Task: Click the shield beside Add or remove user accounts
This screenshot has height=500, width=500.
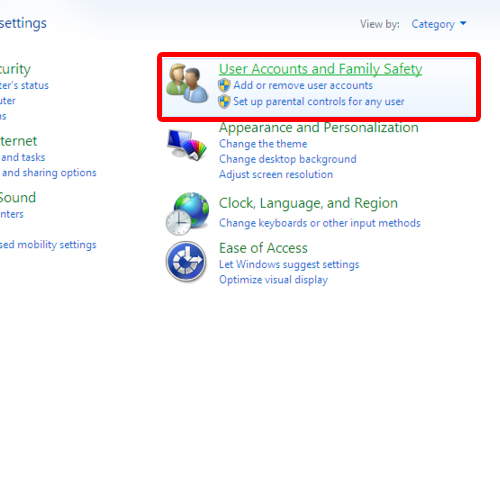Action: tap(224, 85)
